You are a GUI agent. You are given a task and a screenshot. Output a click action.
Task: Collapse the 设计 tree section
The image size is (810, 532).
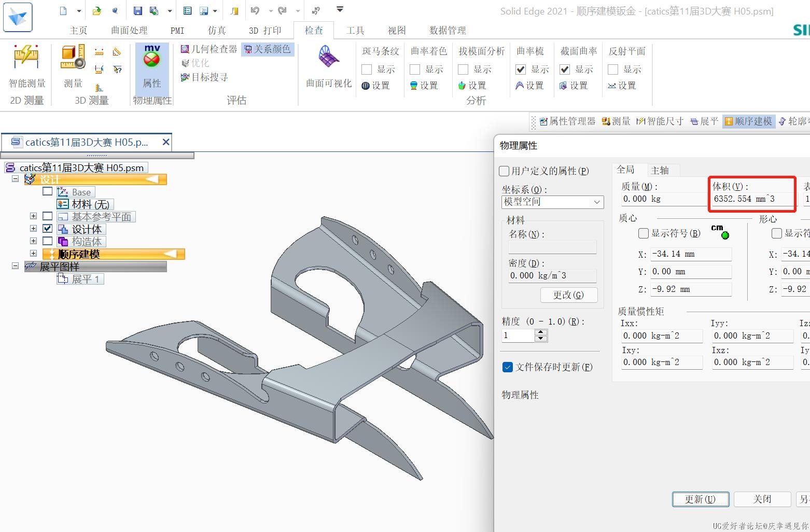coord(15,179)
